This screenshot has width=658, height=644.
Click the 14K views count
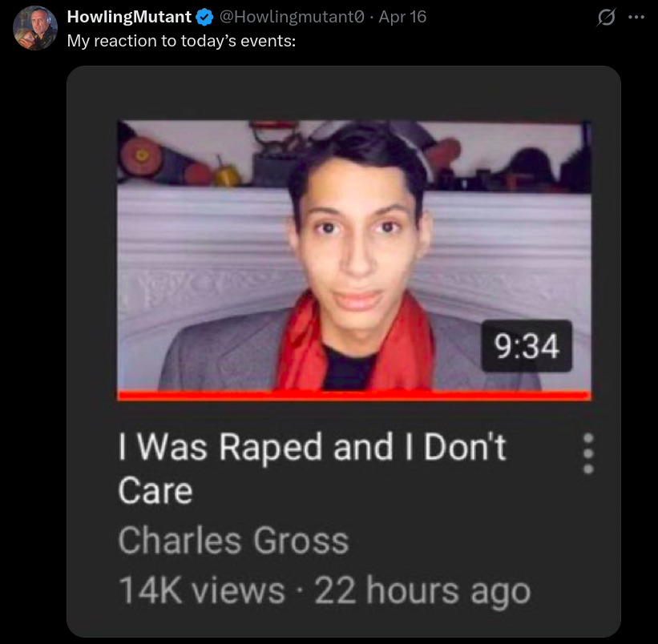(x=201, y=591)
